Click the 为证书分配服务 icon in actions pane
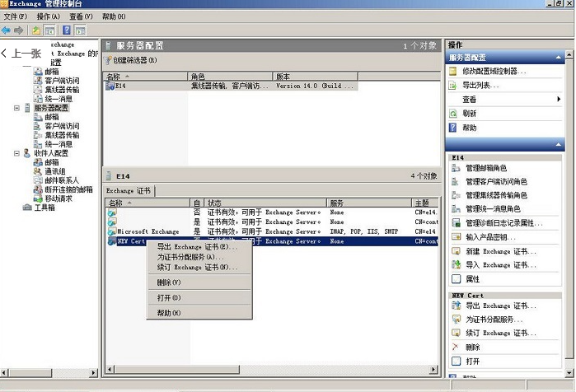This screenshot has width=576, height=392. 456,320
